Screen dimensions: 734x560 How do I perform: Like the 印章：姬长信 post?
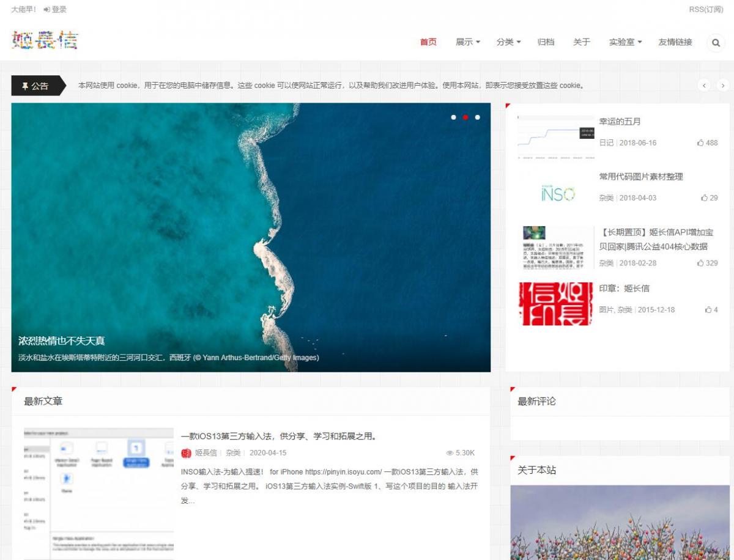click(x=708, y=310)
